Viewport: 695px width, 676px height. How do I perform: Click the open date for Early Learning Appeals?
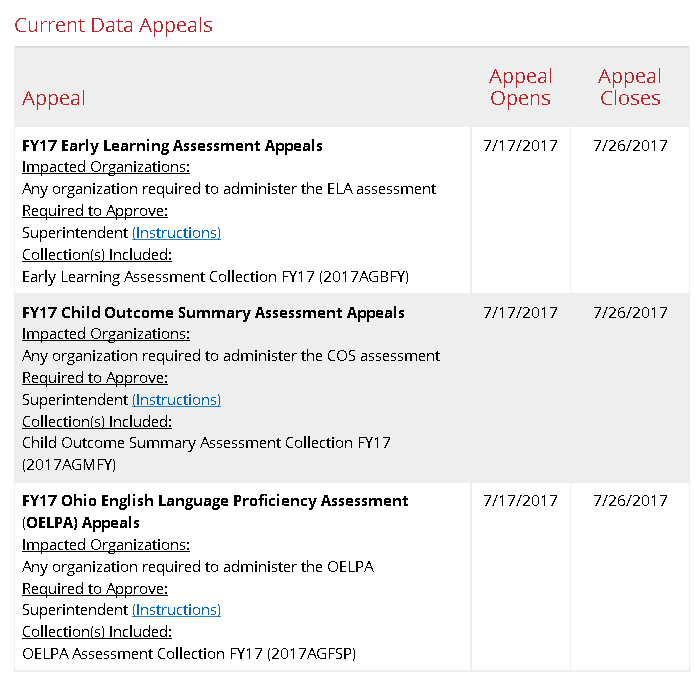point(520,146)
